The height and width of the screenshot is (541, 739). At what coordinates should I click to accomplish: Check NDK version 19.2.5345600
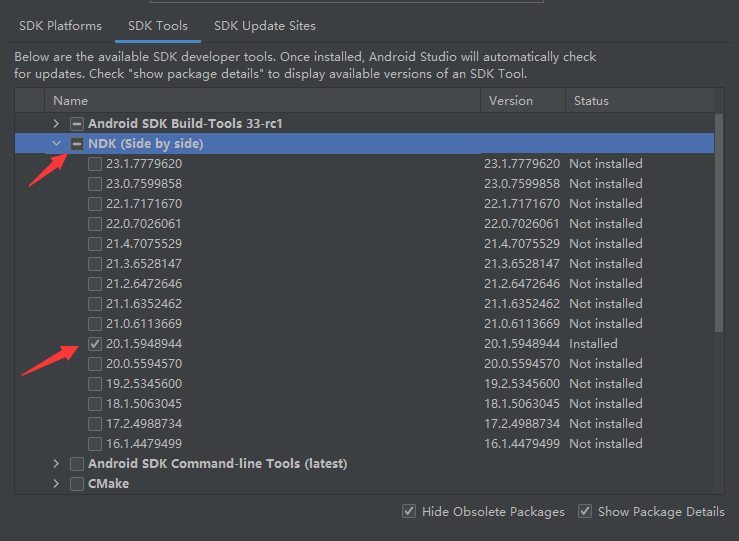(95, 384)
